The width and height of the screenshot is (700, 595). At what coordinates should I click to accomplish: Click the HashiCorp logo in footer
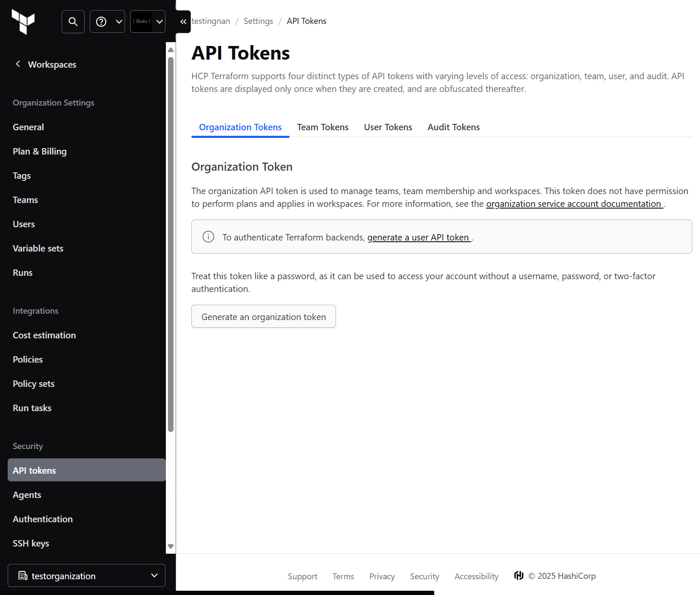(x=518, y=575)
